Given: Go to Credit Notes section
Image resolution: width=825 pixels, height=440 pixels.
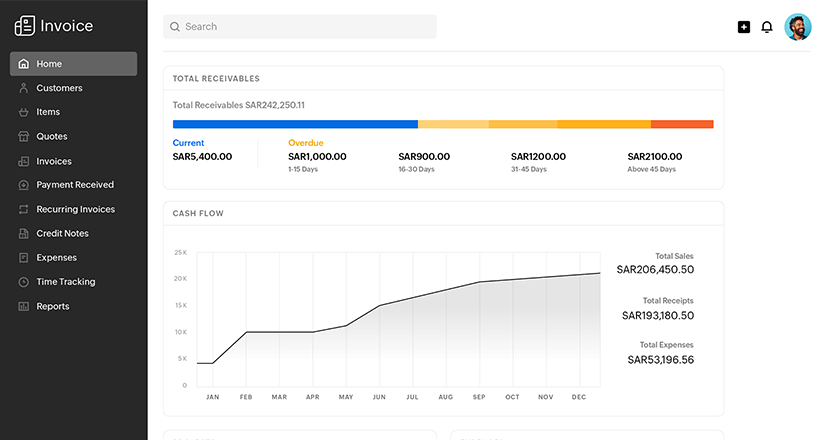Looking at the screenshot, I should point(62,233).
